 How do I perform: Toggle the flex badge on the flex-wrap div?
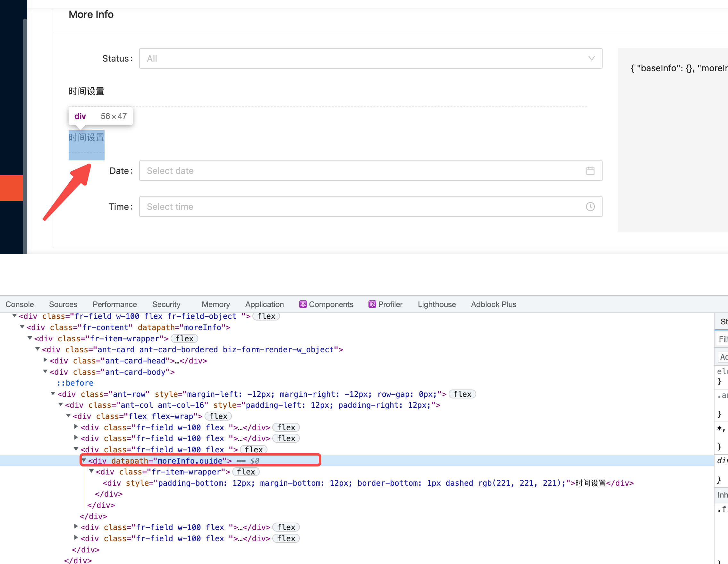[x=218, y=416]
